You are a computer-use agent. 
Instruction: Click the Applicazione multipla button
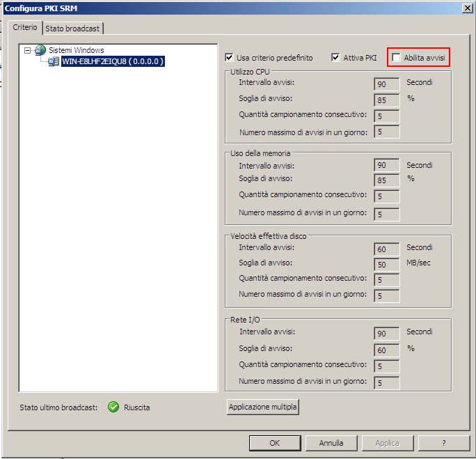tap(263, 407)
